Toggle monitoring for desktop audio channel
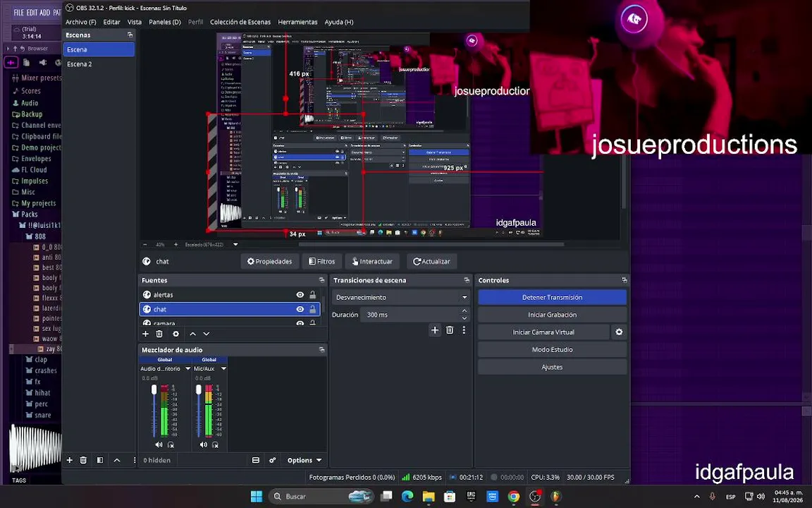The width and height of the screenshot is (812, 508). click(x=171, y=445)
